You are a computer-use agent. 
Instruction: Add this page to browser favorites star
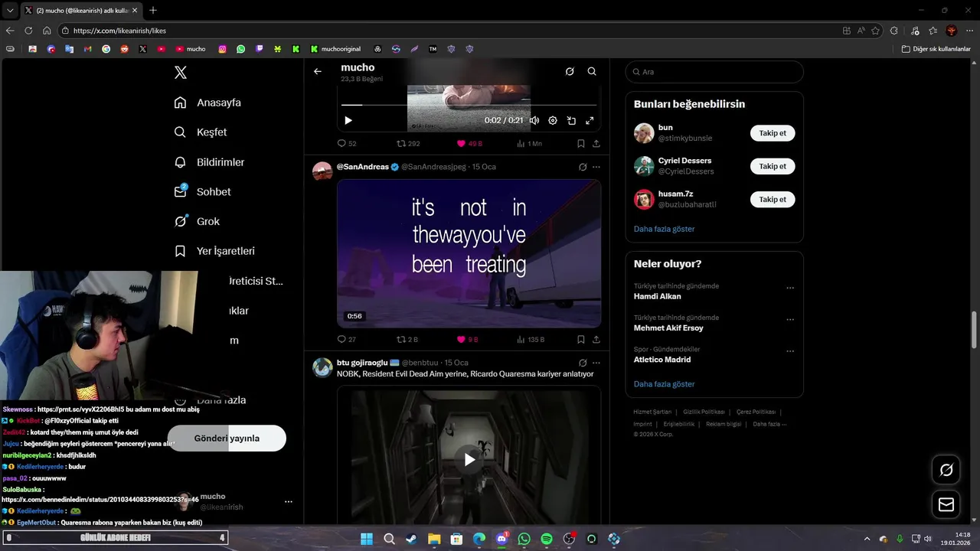coord(875,31)
